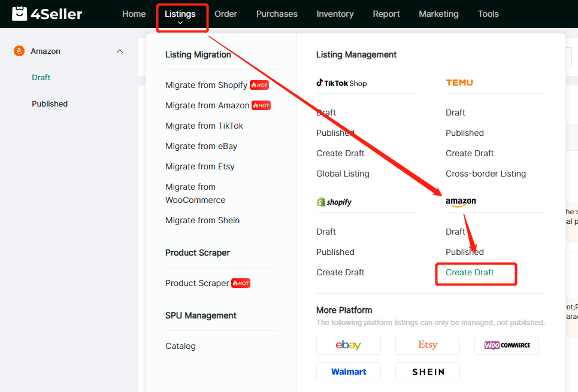578x392 pixels.
Task: Open Shopify Published
Action: point(335,252)
